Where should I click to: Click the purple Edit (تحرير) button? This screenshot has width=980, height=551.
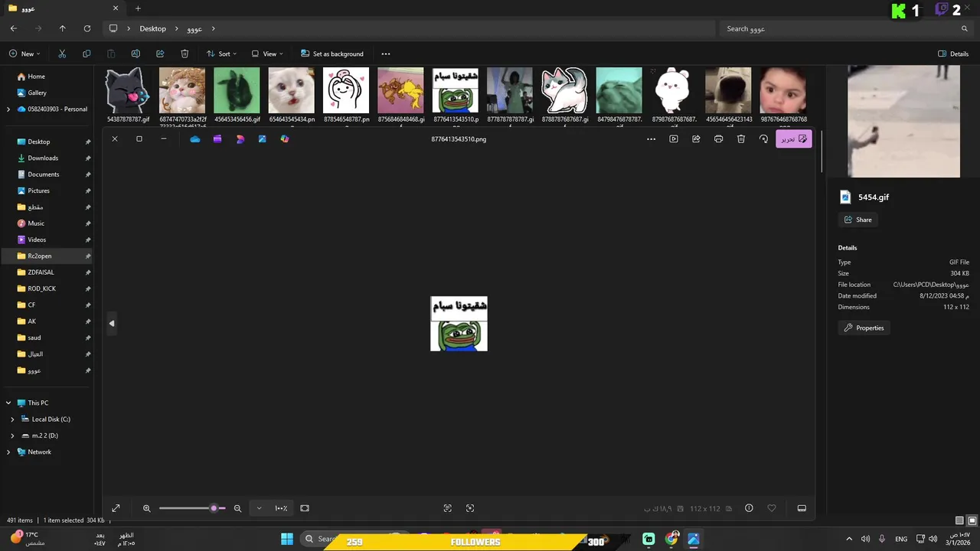click(793, 139)
